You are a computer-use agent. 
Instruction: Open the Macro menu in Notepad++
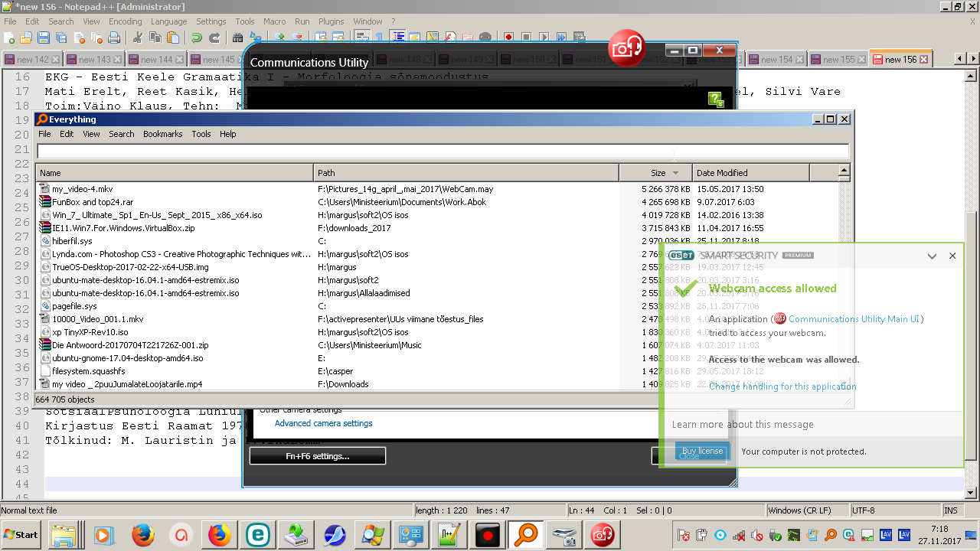click(x=275, y=21)
